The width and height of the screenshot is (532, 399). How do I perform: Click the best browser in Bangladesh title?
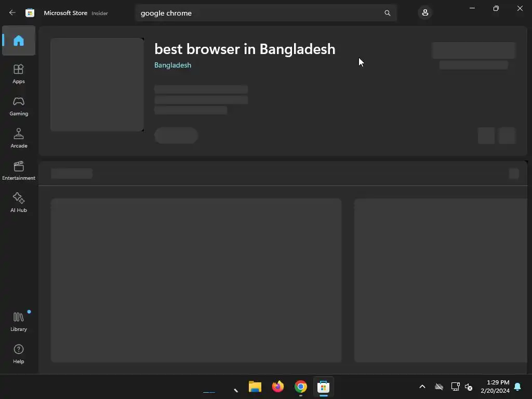click(x=245, y=49)
